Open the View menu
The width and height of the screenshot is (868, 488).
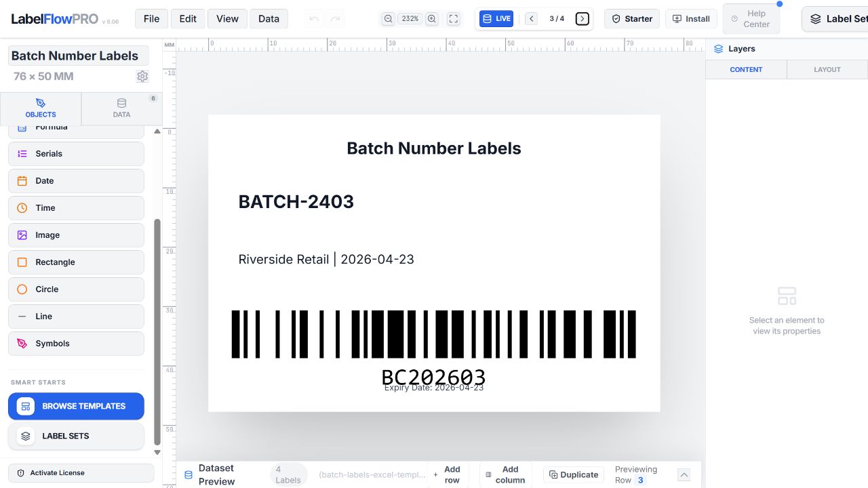click(227, 18)
